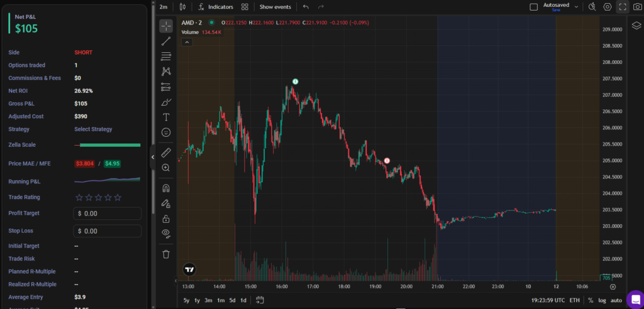The image size is (644, 309).
Task: Open chart settings gear icon
Action: click(608, 7)
